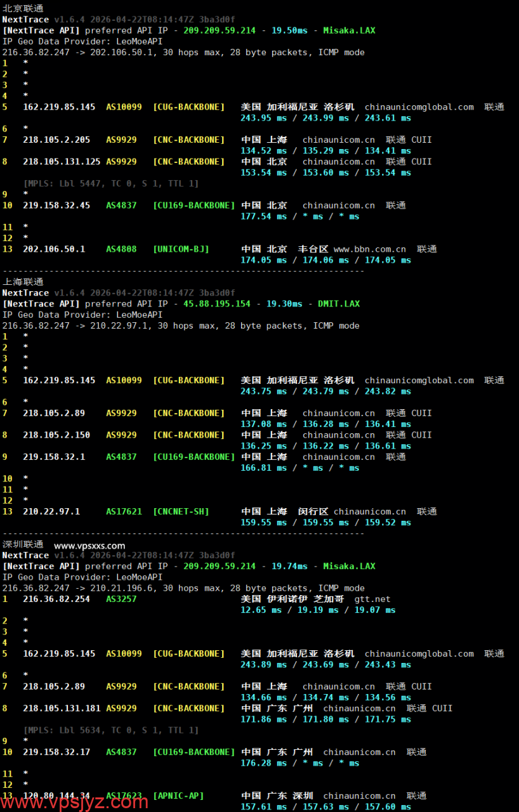Click AS17623 with the APNIC-AP tag
Screen dimensions: 519x812
pos(123,796)
